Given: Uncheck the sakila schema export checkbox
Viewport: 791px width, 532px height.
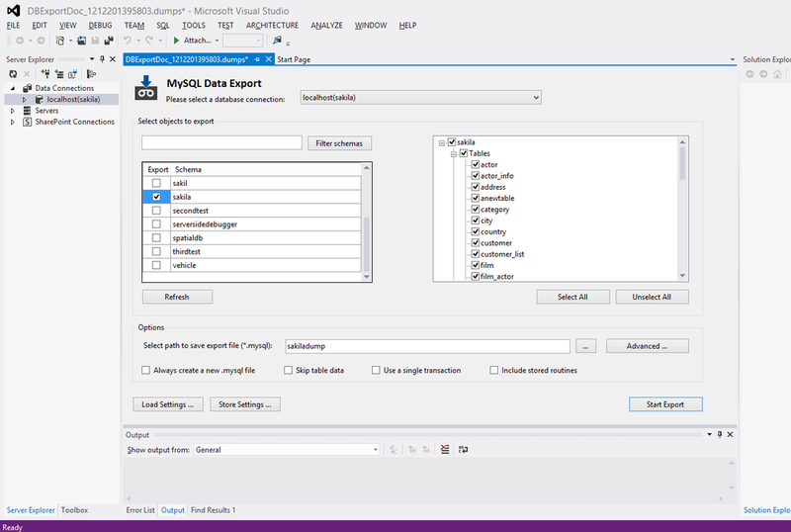Looking at the screenshot, I should coord(156,197).
